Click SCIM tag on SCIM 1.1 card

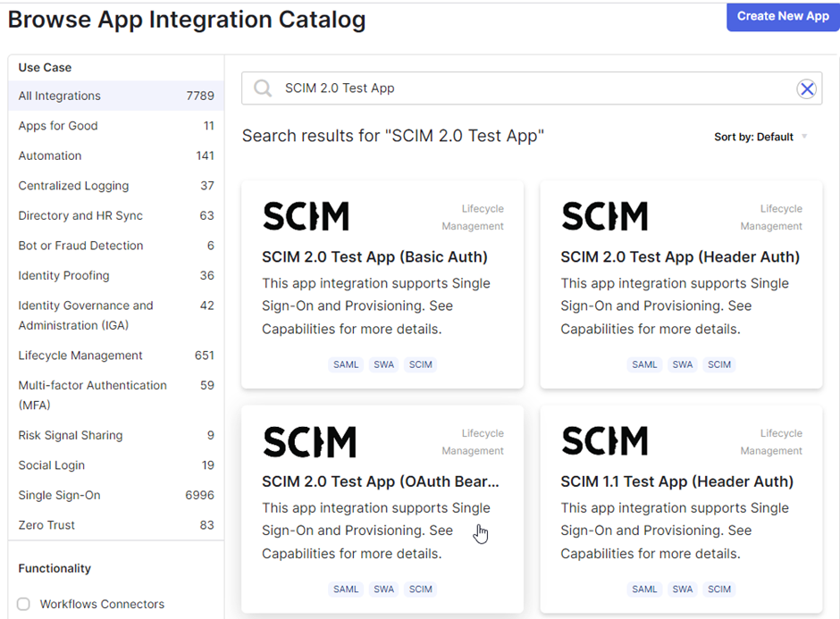tap(719, 590)
